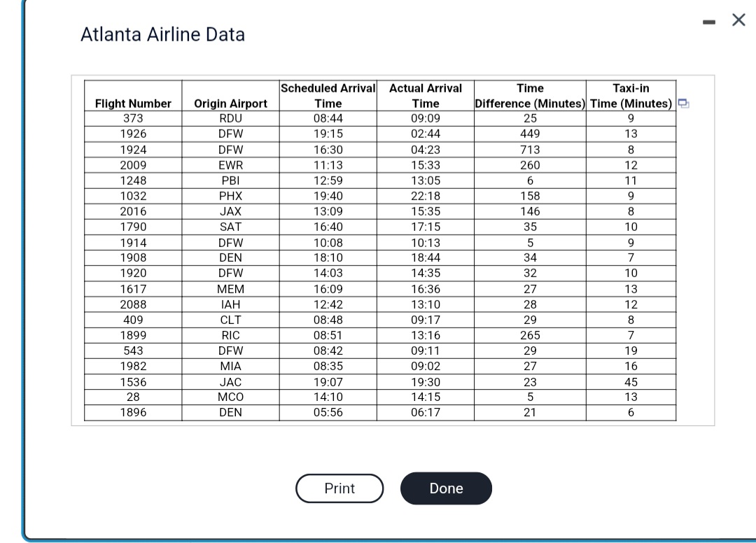
Task: Click the Done button
Action: (446, 488)
